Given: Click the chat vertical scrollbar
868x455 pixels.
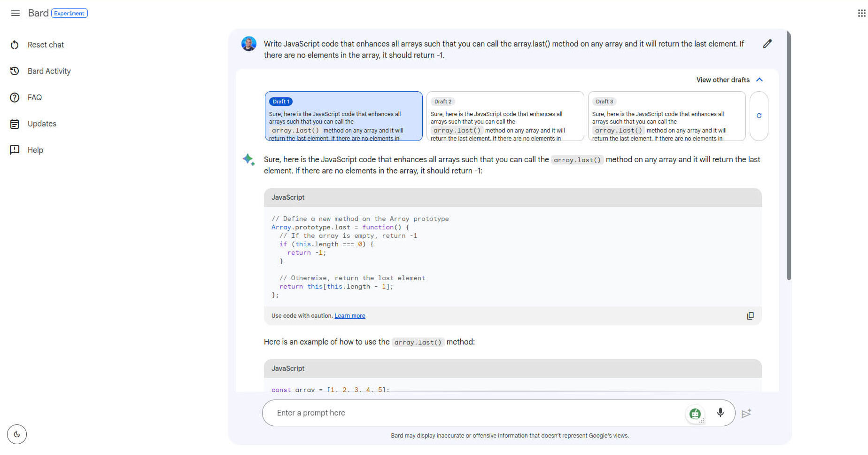Looking at the screenshot, I should (x=789, y=155).
